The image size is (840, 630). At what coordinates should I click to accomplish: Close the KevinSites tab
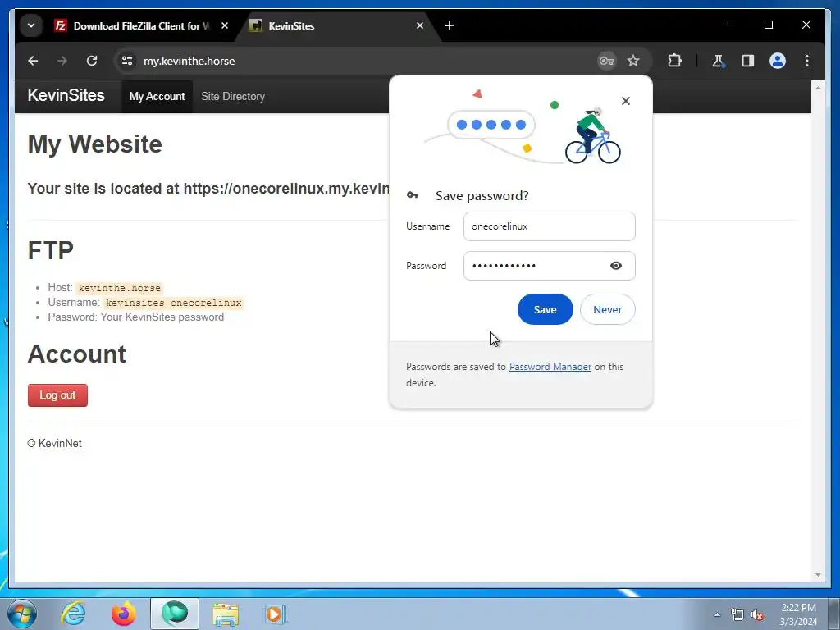point(420,25)
